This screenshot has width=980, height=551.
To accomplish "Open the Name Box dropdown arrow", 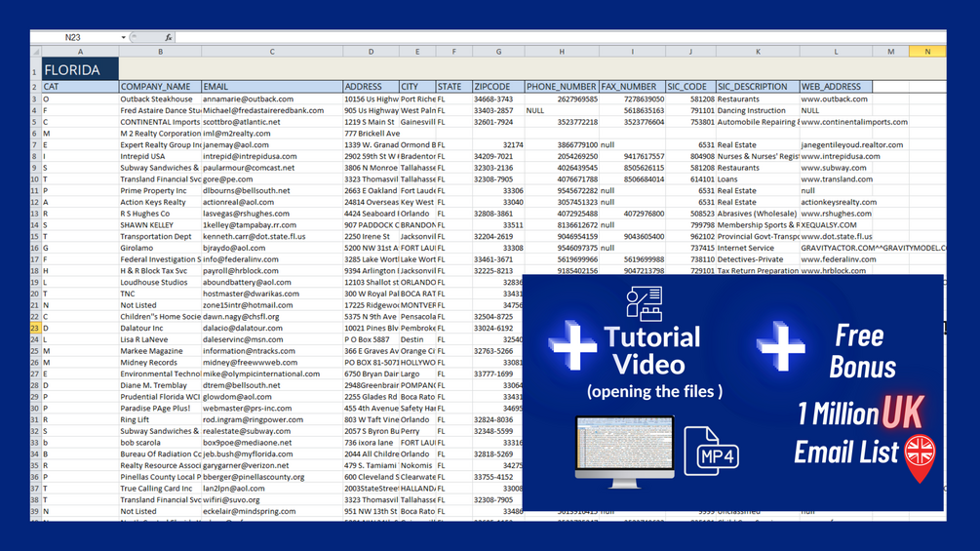I will pos(123,37).
